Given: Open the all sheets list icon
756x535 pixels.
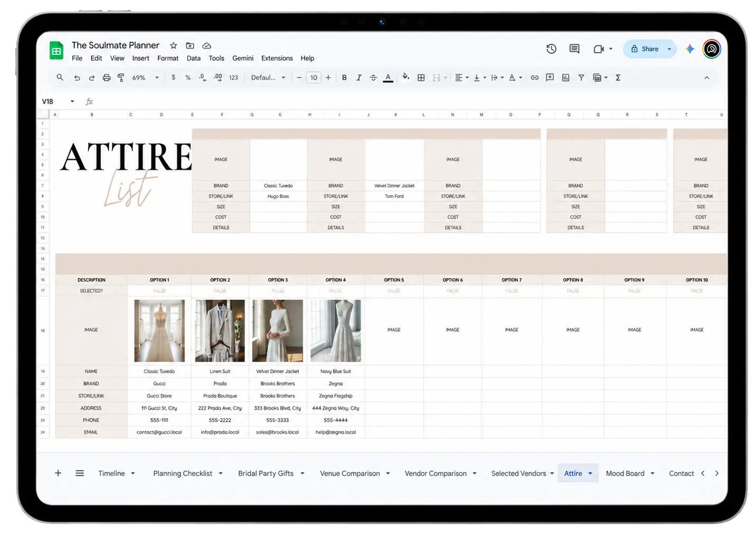Looking at the screenshot, I should click(80, 473).
